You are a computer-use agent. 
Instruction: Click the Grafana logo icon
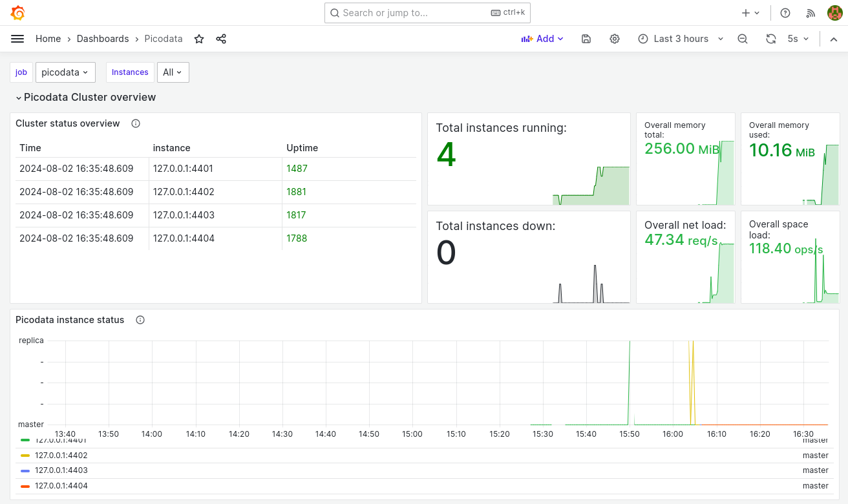click(18, 13)
